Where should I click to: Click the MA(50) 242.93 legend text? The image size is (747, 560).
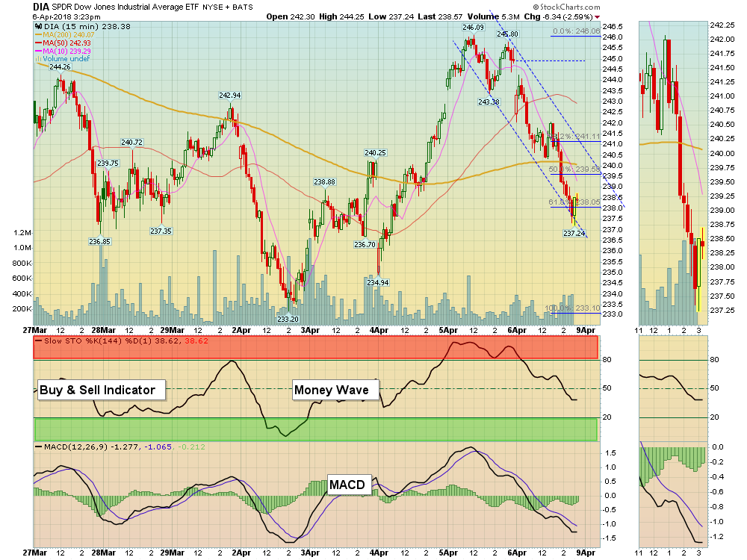tap(66, 43)
